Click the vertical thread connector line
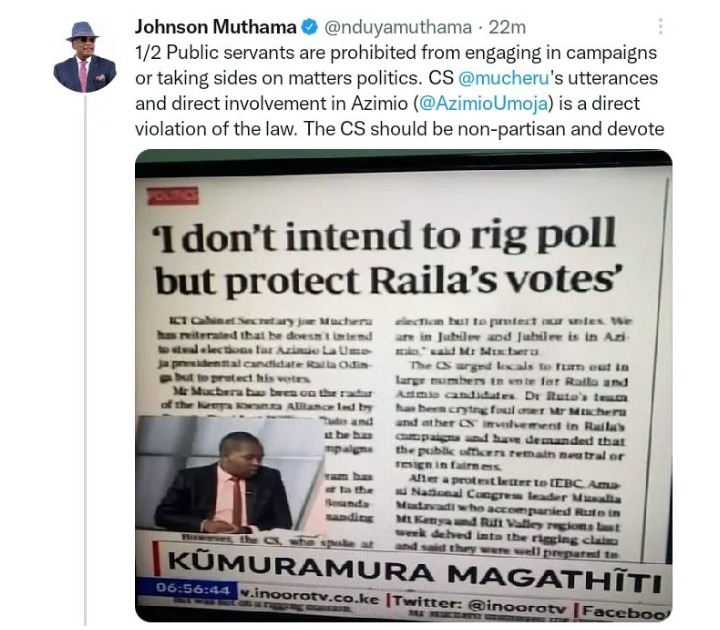The image size is (720, 630). [x=85, y=360]
